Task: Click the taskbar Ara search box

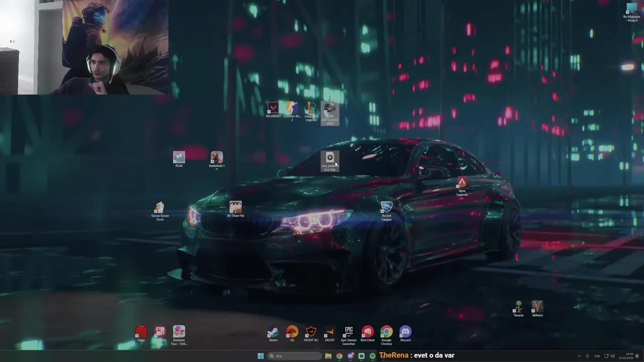Action: [295, 356]
